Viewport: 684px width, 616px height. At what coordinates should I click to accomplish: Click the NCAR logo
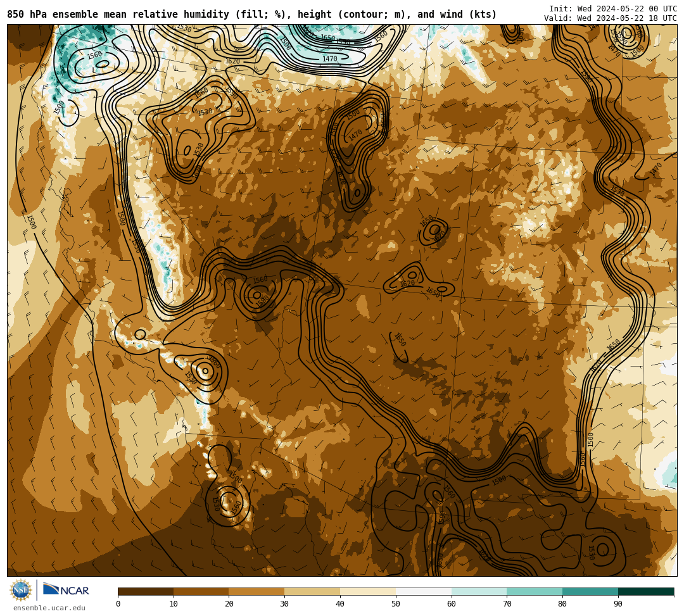(66, 590)
